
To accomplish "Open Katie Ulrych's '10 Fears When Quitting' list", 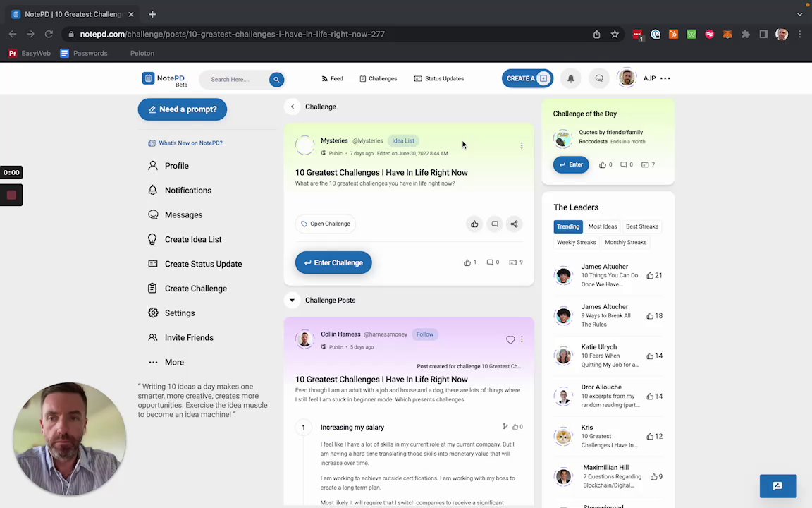I will pos(610,361).
